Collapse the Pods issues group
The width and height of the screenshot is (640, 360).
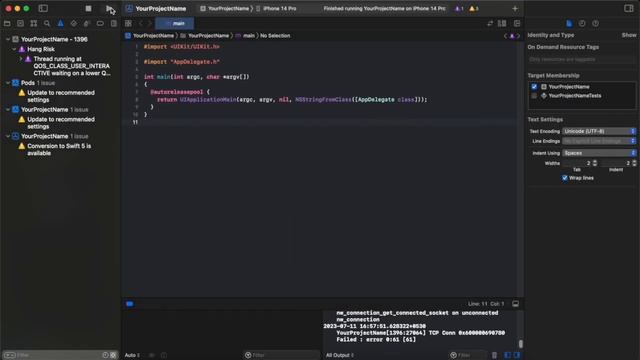pos(8,83)
